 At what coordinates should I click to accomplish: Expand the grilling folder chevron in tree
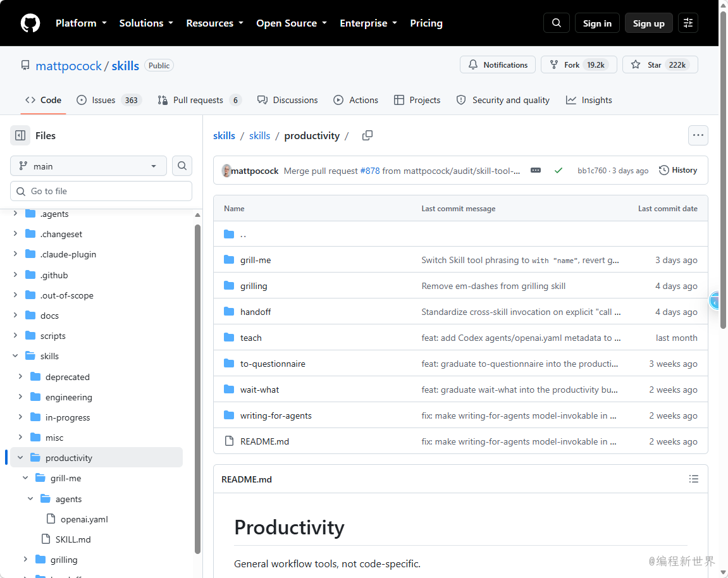click(x=25, y=560)
